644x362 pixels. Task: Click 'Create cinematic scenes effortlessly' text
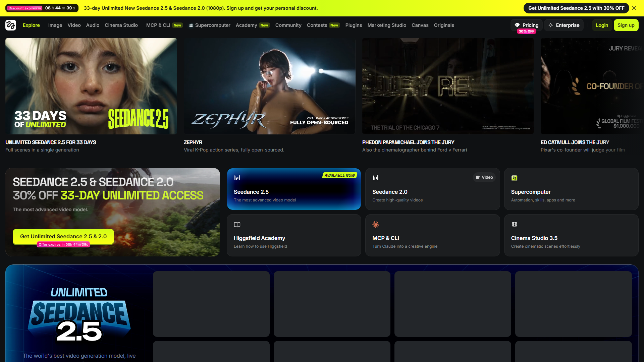tap(546, 246)
